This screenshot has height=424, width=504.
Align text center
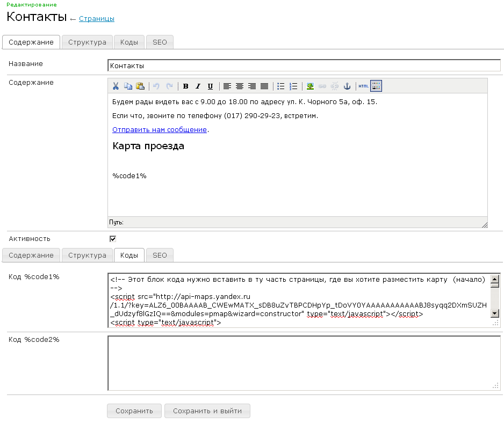coord(240,86)
